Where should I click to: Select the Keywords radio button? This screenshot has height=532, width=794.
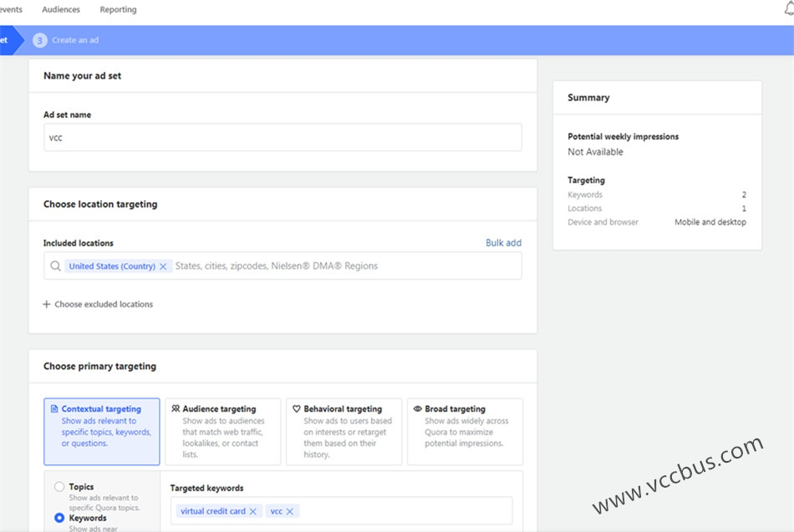(x=59, y=519)
